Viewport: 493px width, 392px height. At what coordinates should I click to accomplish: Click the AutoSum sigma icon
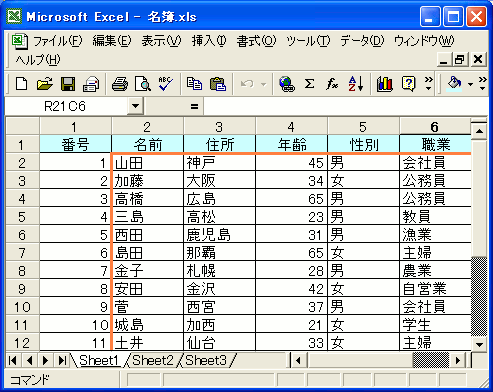(309, 84)
